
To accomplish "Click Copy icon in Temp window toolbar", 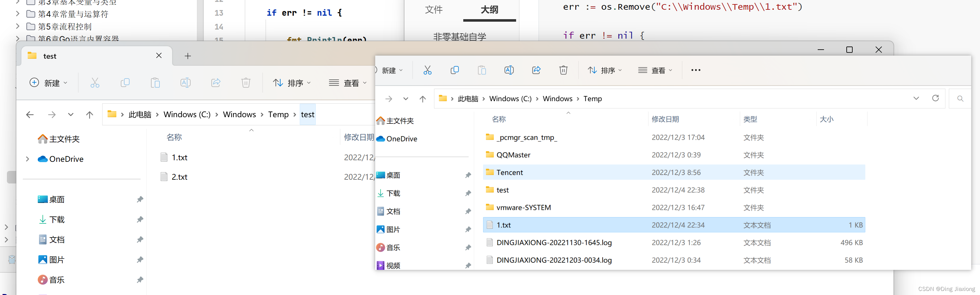I will (455, 70).
